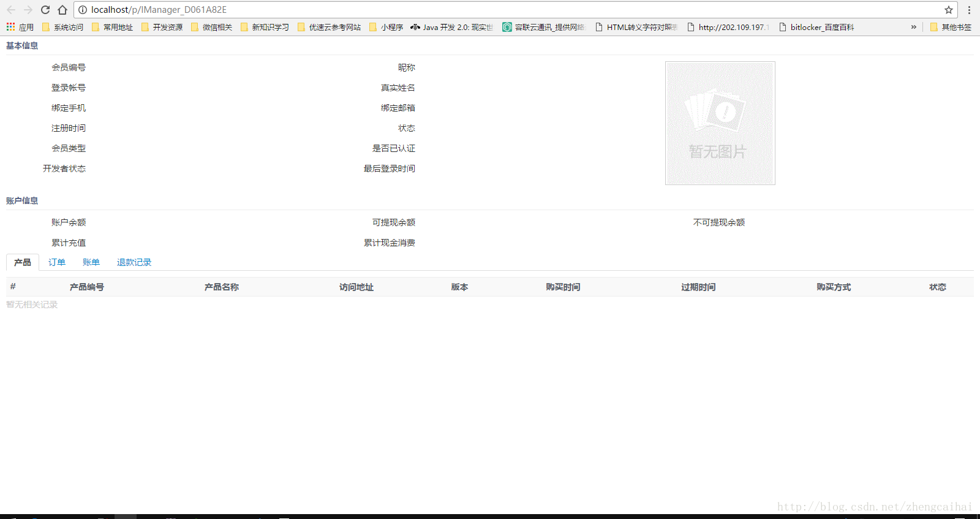Click the 累计现金消费 label
The height and width of the screenshot is (519, 980).
390,243
